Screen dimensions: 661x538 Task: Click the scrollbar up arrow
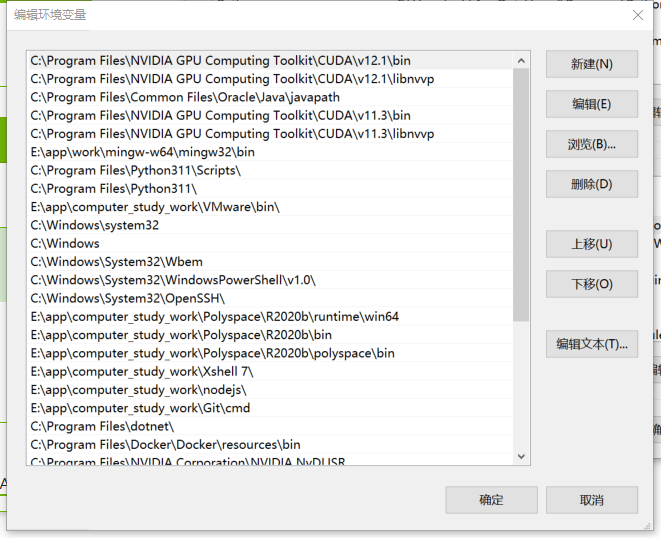[x=521, y=60]
